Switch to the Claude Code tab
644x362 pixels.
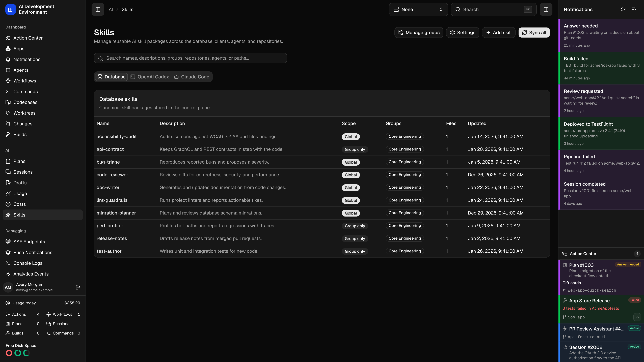[192, 77]
